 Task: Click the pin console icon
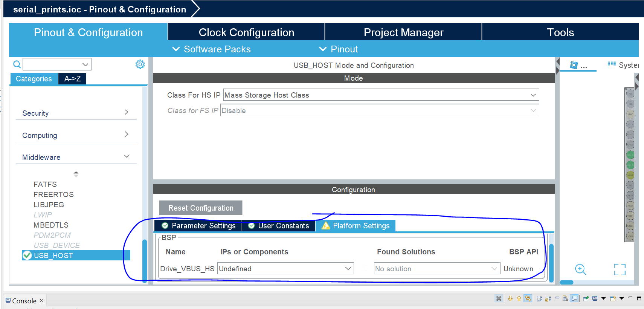point(586,298)
